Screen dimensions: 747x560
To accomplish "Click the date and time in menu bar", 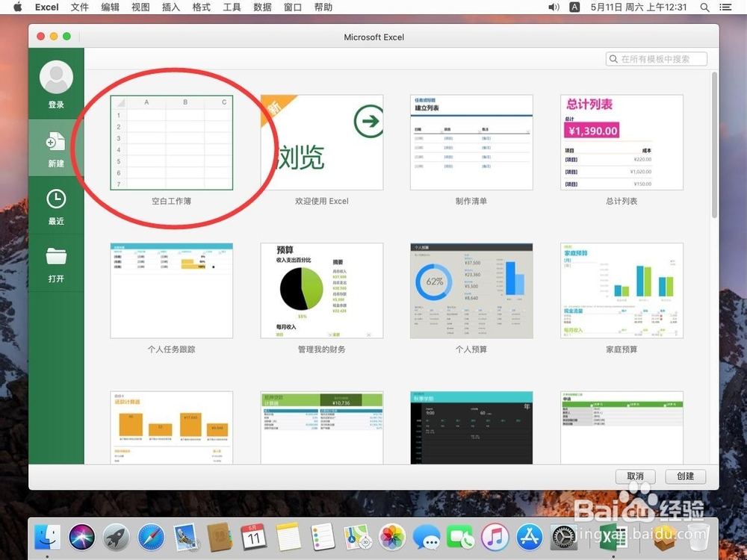I will 639,7.
